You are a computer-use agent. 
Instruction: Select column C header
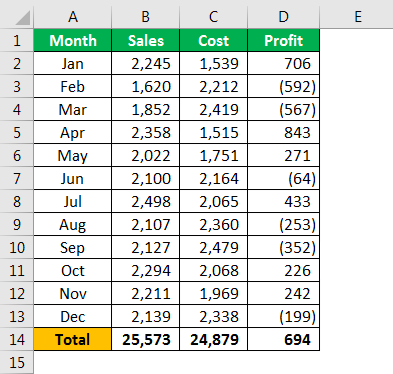(214, 17)
